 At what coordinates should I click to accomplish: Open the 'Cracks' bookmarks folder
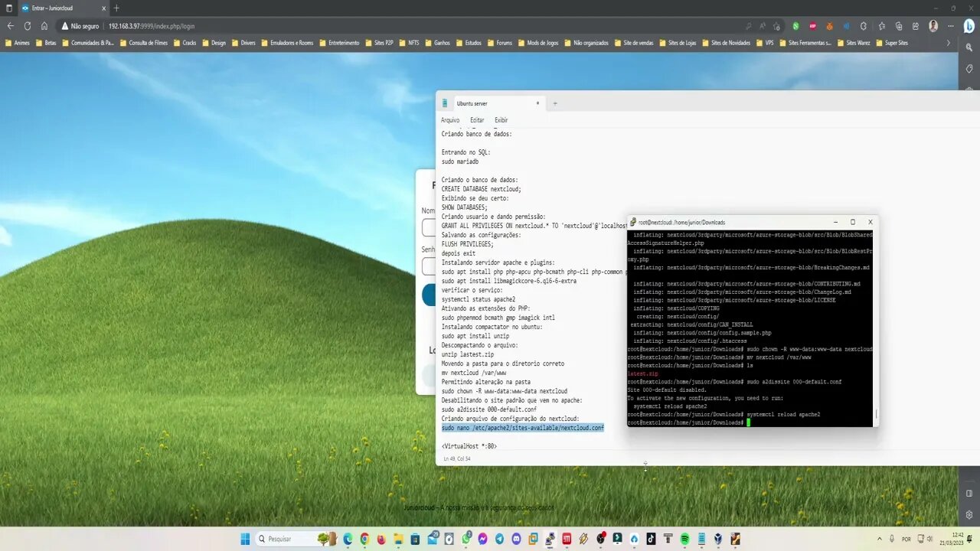(x=185, y=43)
